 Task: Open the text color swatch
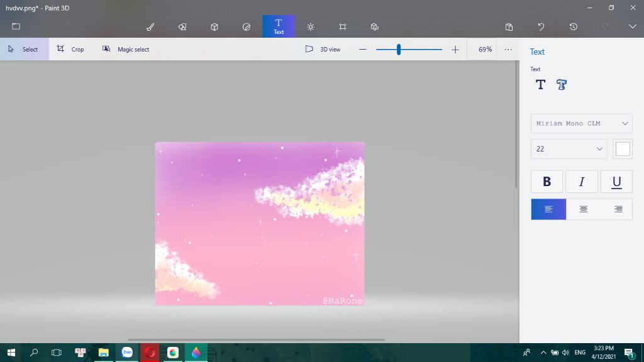(x=623, y=148)
